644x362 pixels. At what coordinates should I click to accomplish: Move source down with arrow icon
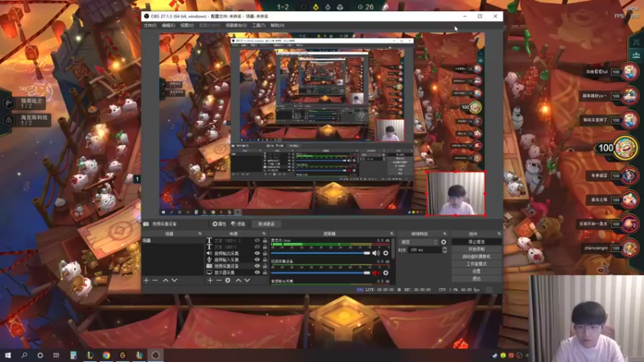tap(247, 280)
